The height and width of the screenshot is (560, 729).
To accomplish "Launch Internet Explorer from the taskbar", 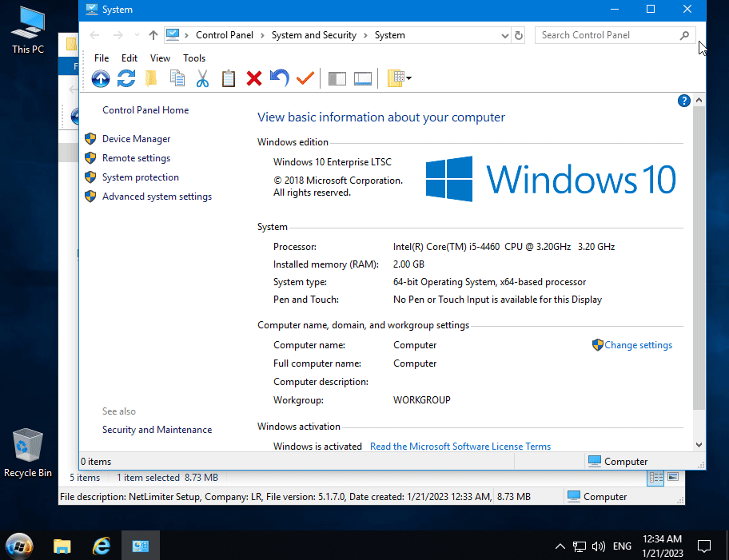I will (101, 546).
